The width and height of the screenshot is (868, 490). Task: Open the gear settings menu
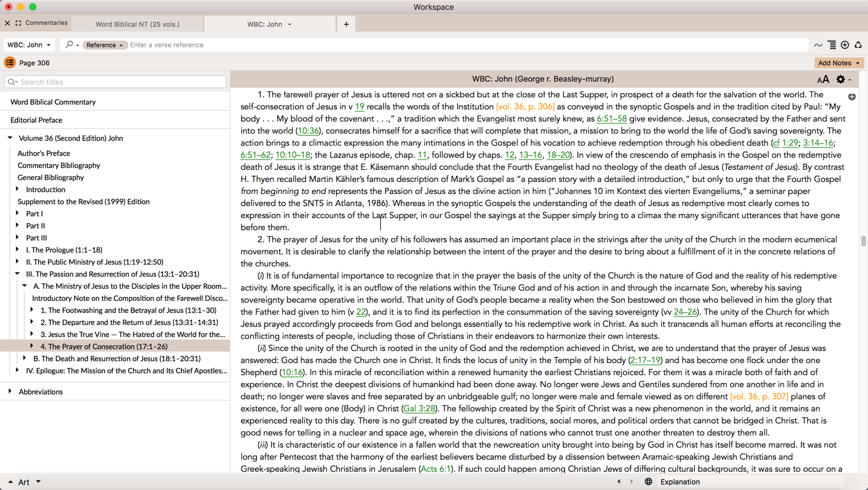click(843, 79)
